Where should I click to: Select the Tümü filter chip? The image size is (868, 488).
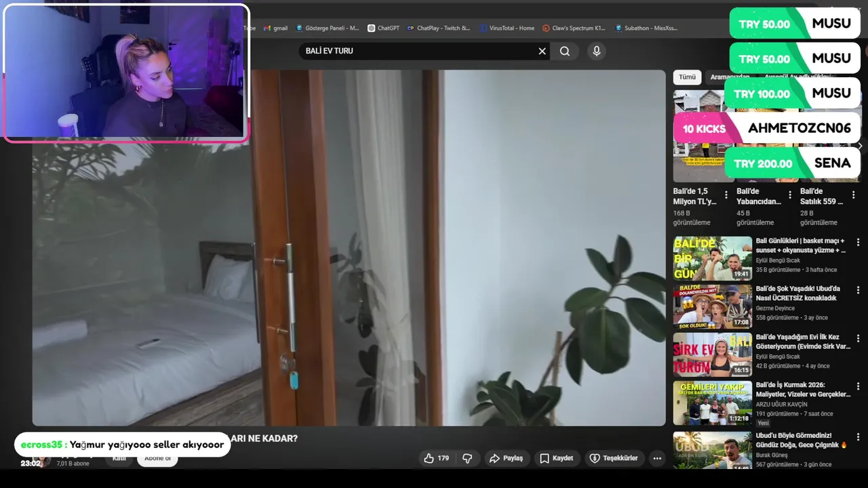click(687, 77)
